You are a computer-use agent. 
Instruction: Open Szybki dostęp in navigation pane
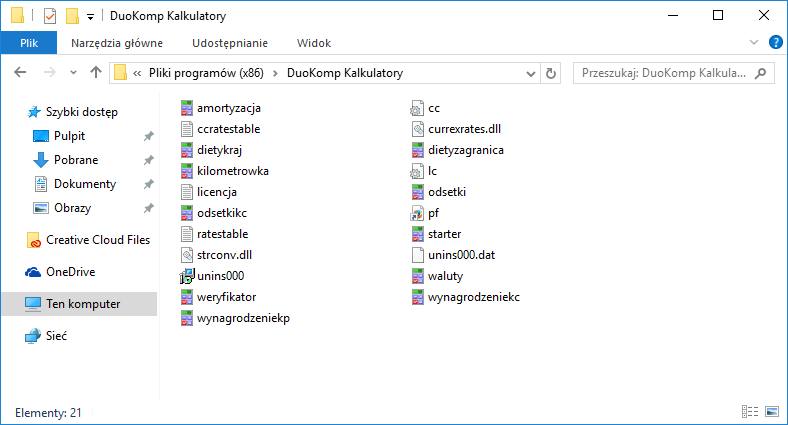point(81,112)
